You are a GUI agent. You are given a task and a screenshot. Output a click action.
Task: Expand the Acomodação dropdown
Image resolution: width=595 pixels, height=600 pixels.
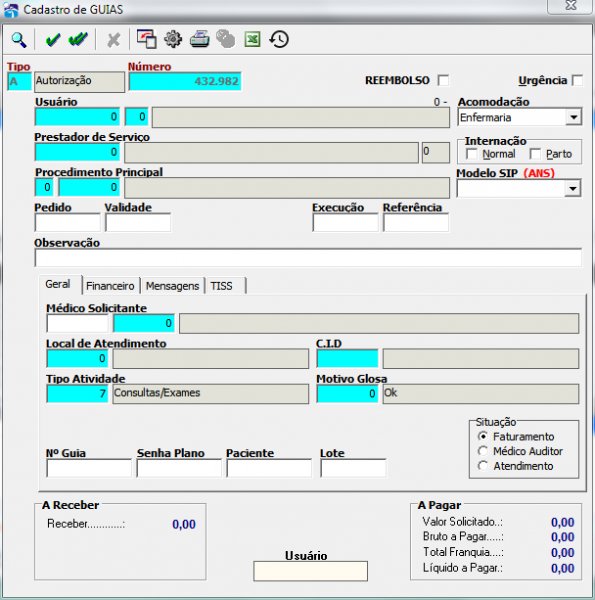coord(574,117)
